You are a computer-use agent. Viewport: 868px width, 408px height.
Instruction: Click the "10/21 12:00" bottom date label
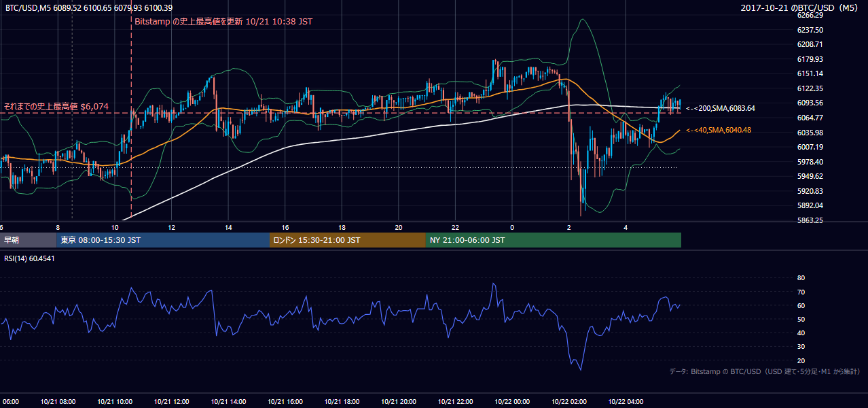[x=172, y=402]
